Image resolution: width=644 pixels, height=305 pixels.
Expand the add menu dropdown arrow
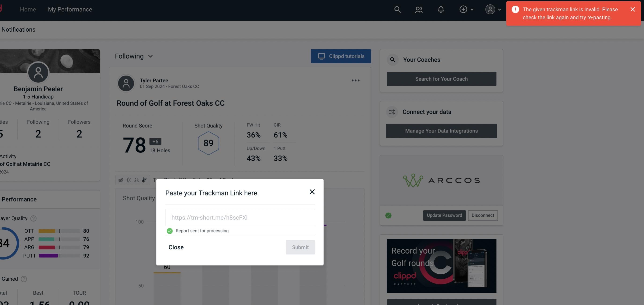(x=472, y=9)
